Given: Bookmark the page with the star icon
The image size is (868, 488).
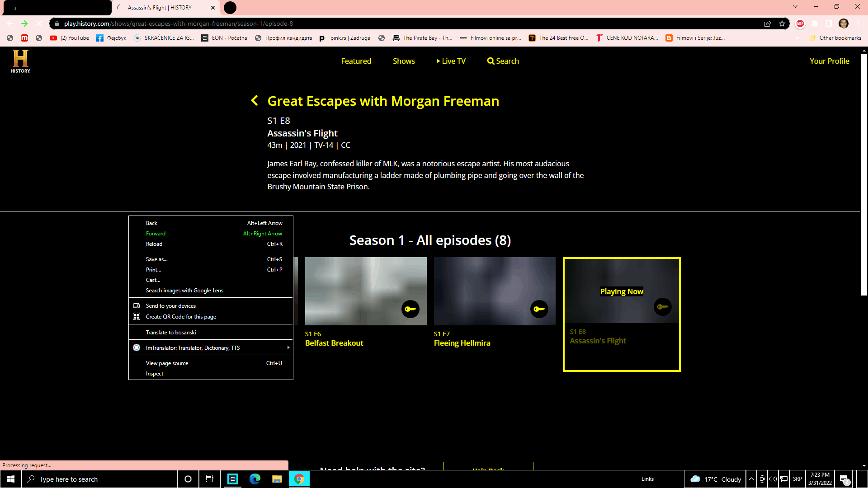Looking at the screenshot, I should [782, 23].
